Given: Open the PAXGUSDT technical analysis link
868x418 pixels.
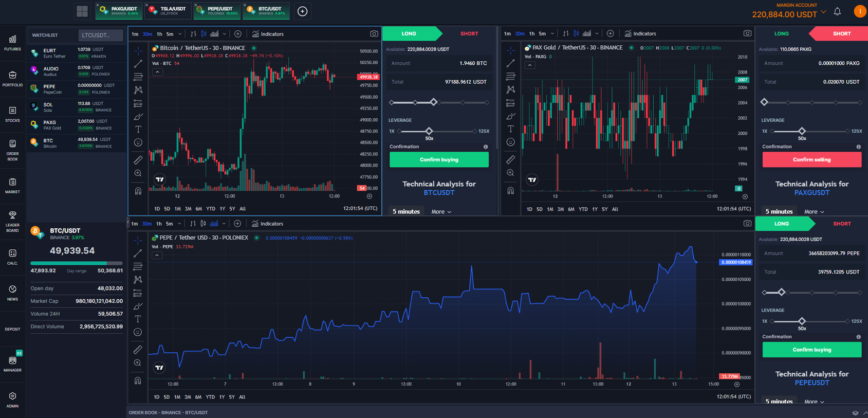Looking at the screenshot, I should coord(812,193).
